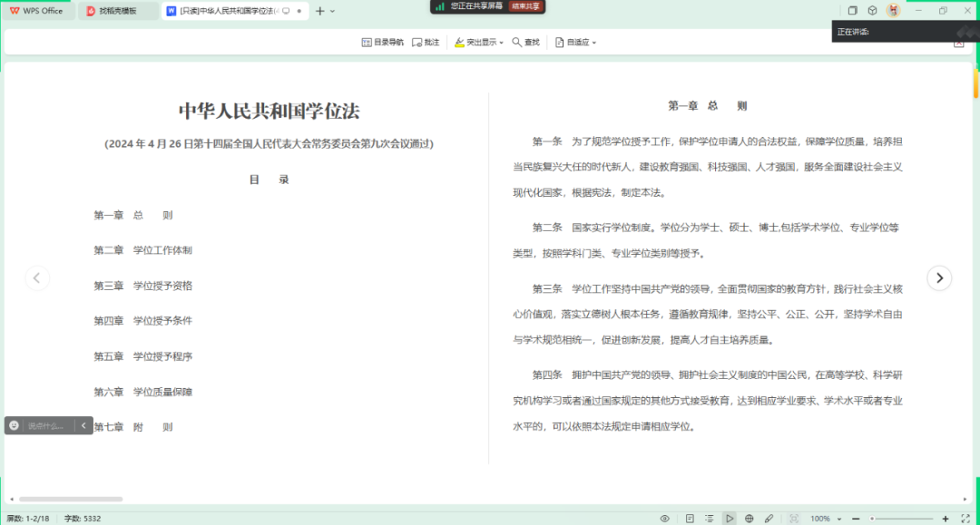
Task: Click the user avatar icon
Action: coord(893,11)
